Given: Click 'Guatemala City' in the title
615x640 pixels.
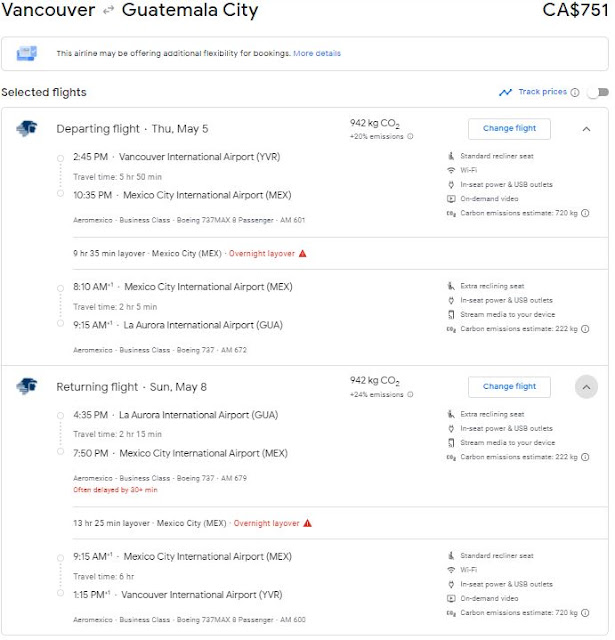Looking at the screenshot, I should pos(190,10).
